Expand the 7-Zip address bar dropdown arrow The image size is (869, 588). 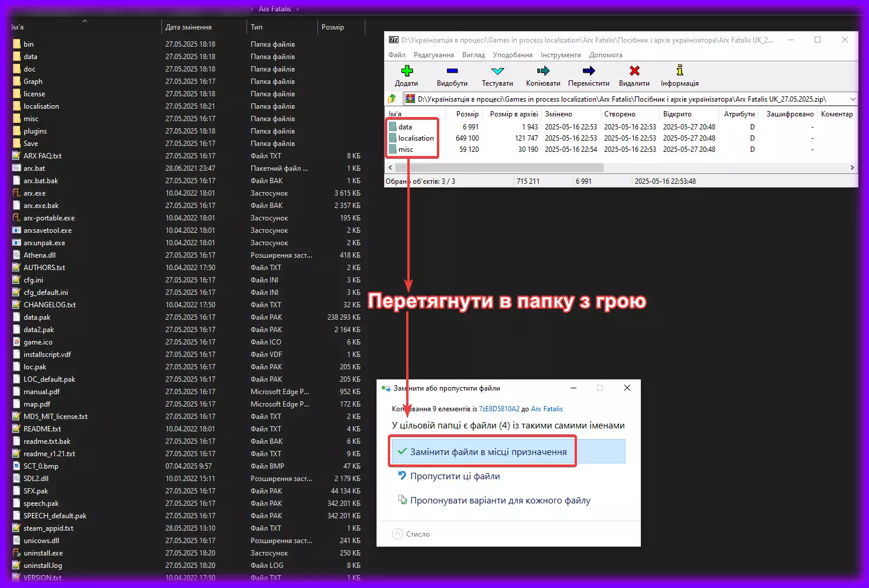[852, 99]
